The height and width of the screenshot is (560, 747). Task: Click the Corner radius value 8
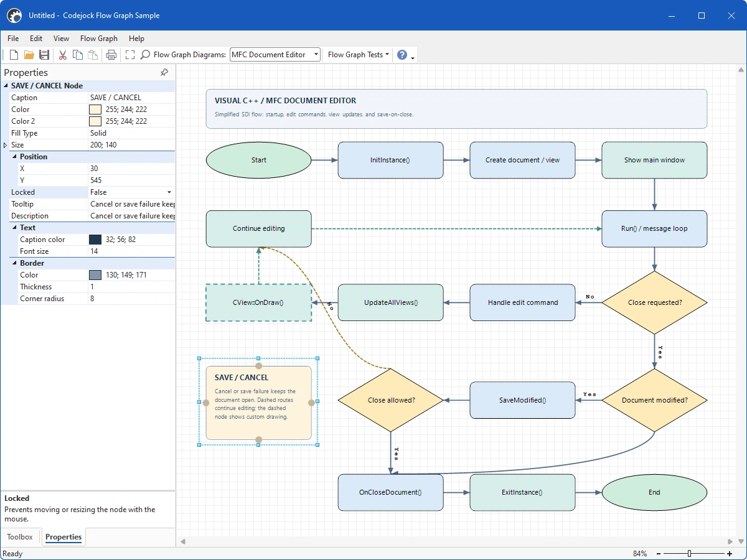(x=131, y=299)
